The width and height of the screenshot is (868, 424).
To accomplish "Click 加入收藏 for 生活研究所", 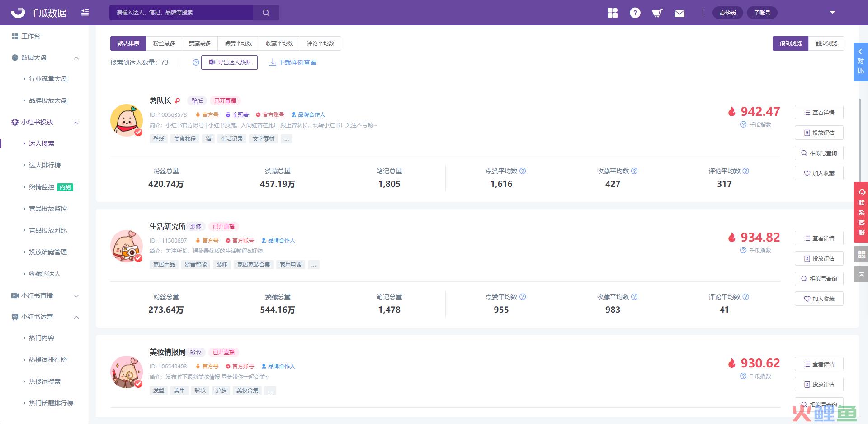I will (819, 299).
